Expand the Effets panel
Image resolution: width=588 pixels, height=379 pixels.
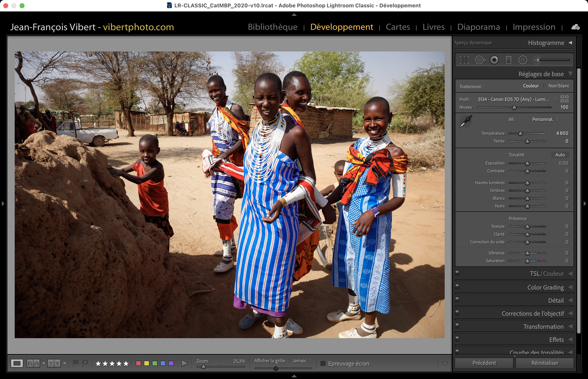click(556, 340)
